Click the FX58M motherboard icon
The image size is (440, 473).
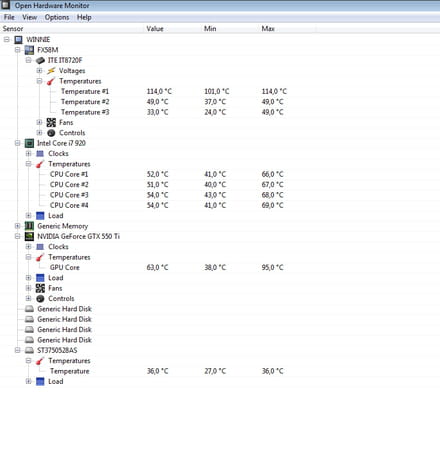[29, 50]
